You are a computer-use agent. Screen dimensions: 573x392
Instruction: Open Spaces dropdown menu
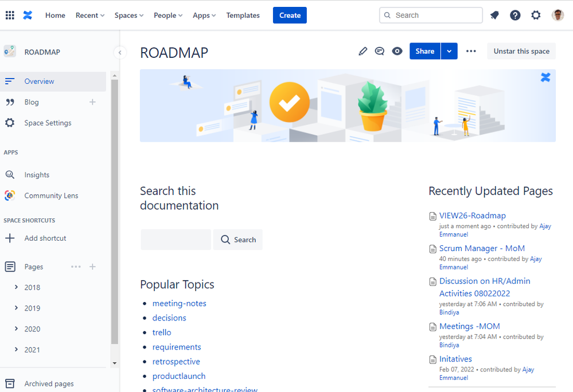(x=129, y=15)
